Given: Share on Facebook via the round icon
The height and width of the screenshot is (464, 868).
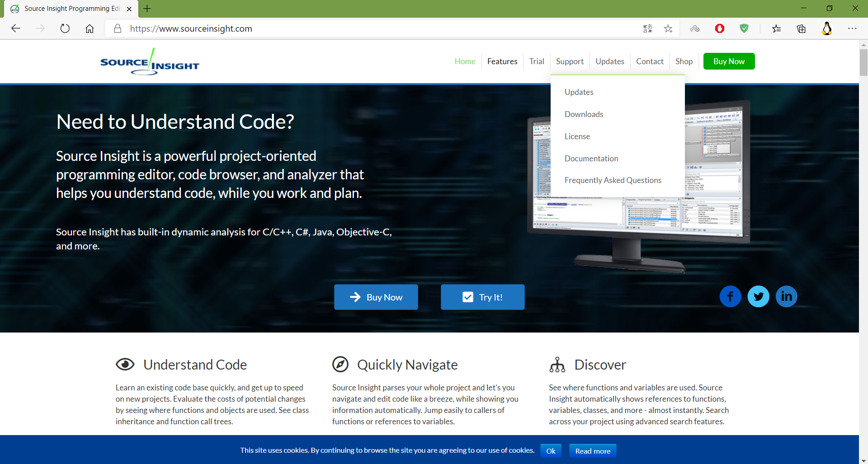Looking at the screenshot, I should 730,296.
